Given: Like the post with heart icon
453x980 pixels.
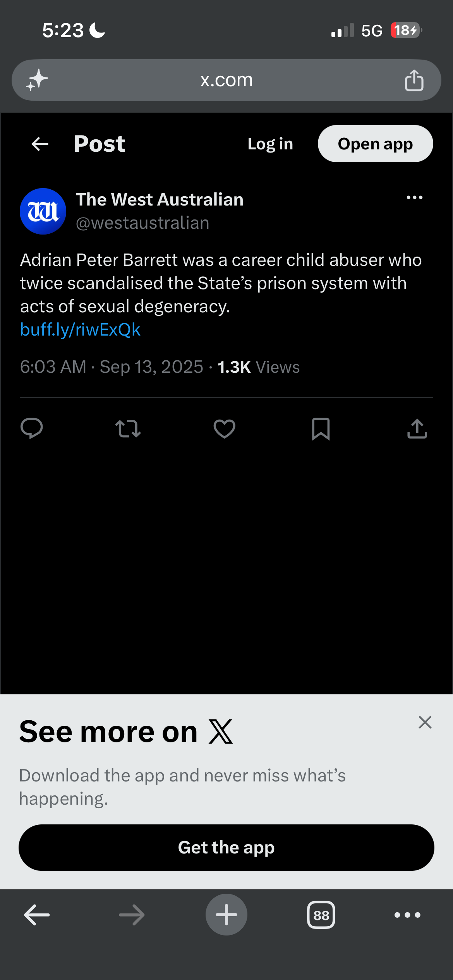Looking at the screenshot, I should pyautogui.click(x=225, y=429).
